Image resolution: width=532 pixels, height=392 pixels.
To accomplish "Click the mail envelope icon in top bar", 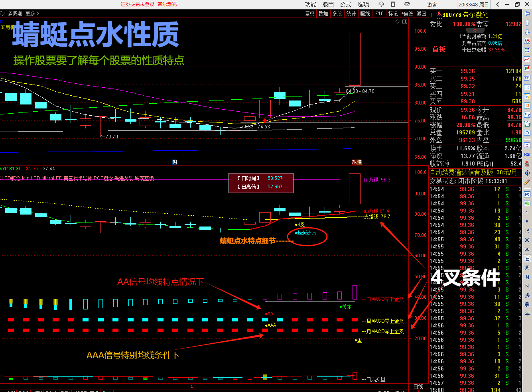I will (x=407, y=4).
